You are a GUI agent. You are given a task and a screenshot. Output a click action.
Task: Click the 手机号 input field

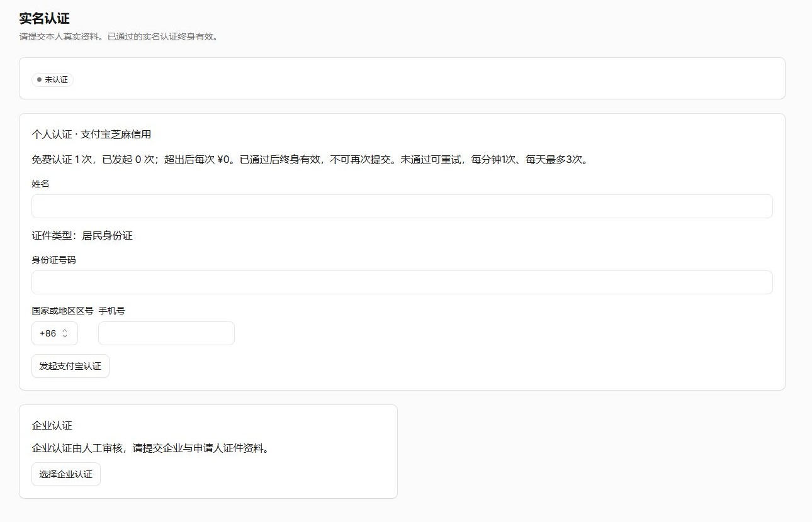point(166,333)
